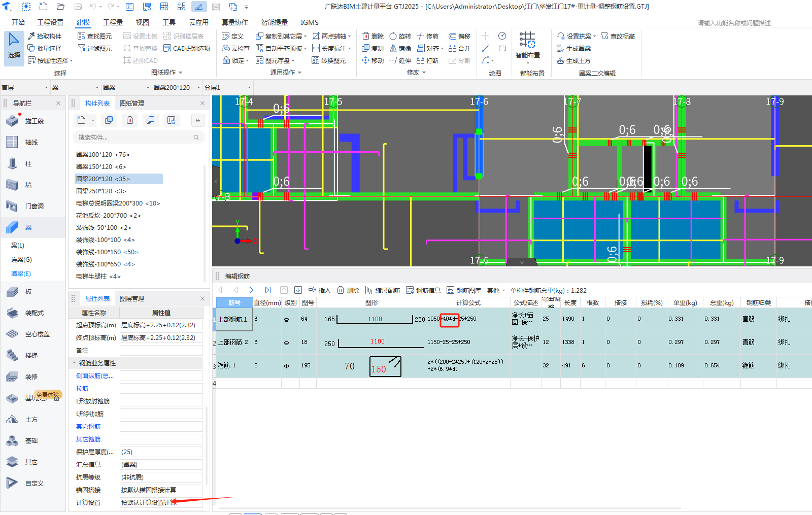Screen dimensions: 812x515
Task: Click 花池反坎-200*700 <2> component
Action: tap(109, 215)
